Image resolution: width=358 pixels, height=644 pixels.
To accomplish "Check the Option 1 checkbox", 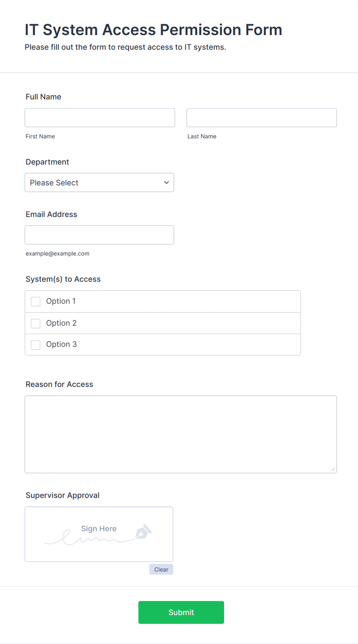I will (x=36, y=301).
